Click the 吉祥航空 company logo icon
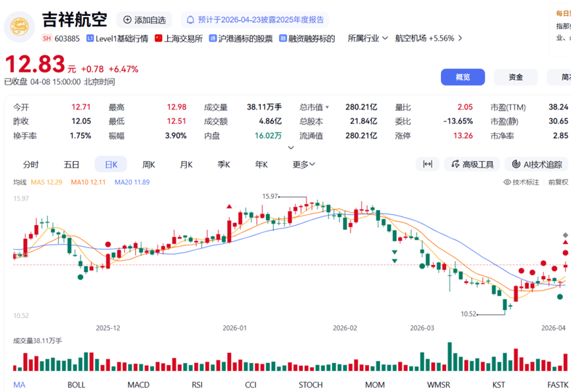This screenshot has height=392, width=571. coord(20,28)
